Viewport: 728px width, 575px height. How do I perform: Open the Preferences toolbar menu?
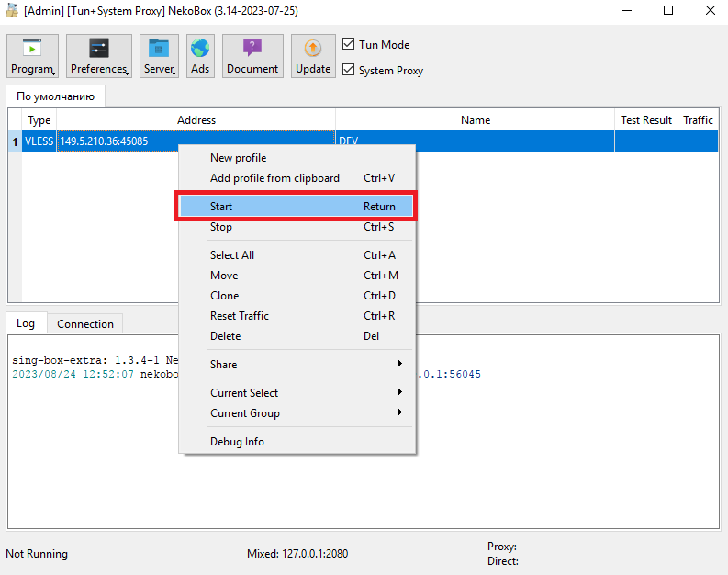point(98,57)
